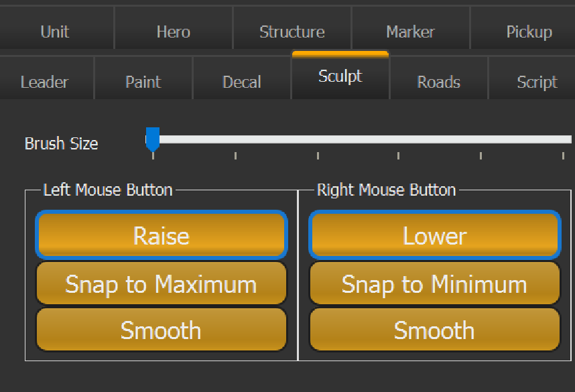Select Snap to Minimum
The image size is (575, 392).
434,284
